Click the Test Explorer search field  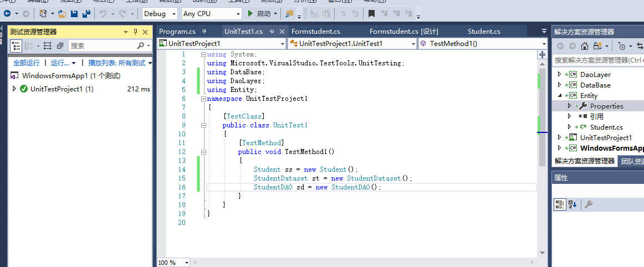103,45
